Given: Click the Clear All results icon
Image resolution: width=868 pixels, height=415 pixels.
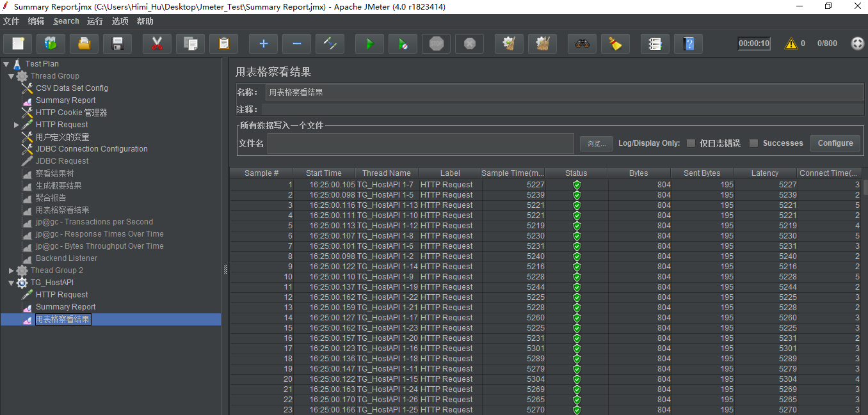Looking at the screenshot, I should point(542,43).
